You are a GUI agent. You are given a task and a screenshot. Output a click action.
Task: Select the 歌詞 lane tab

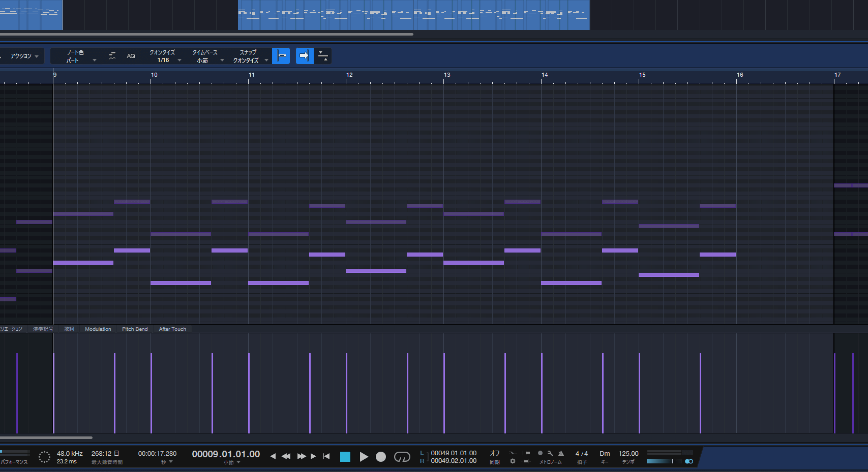click(69, 329)
